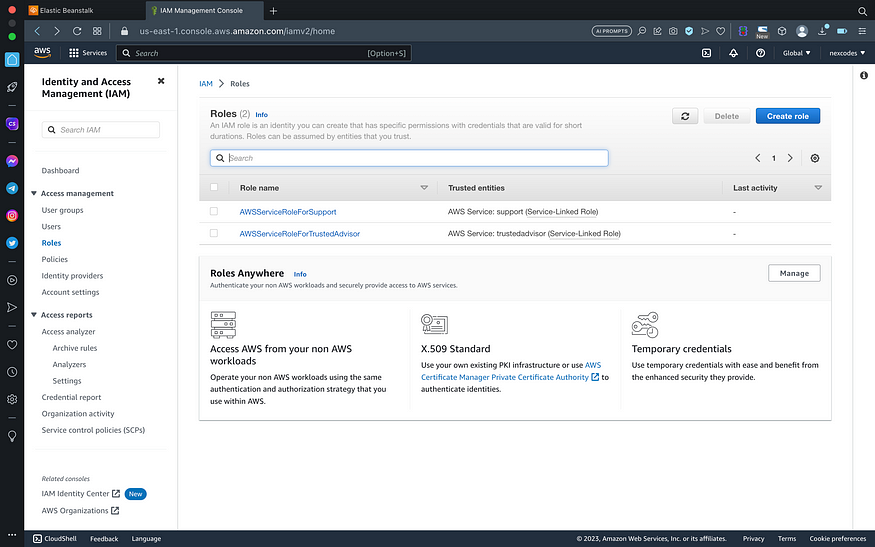Open Twitter in browser sidebar

pos(12,243)
